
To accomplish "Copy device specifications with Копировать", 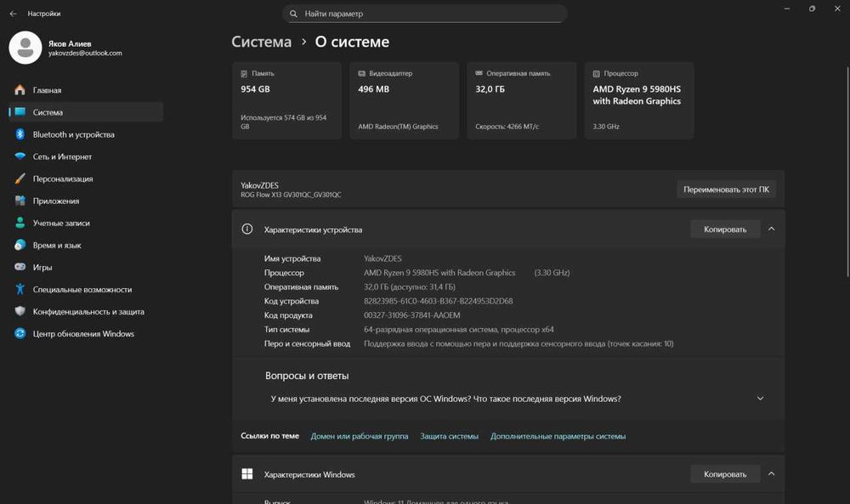I will pos(725,229).
